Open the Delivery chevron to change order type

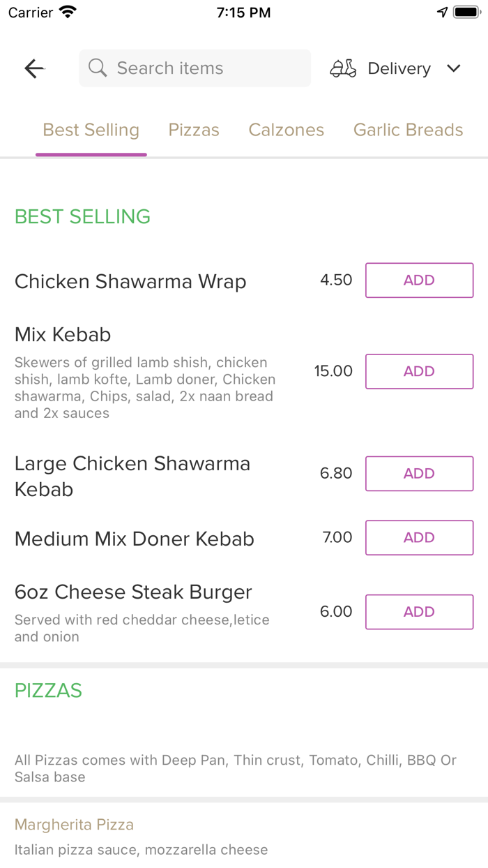(453, 68)
